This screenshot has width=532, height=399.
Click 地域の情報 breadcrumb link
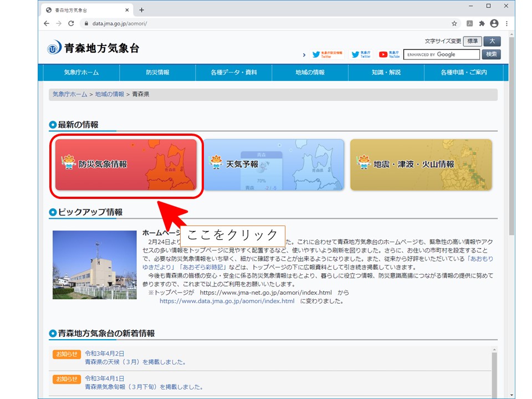click(110, 94)
